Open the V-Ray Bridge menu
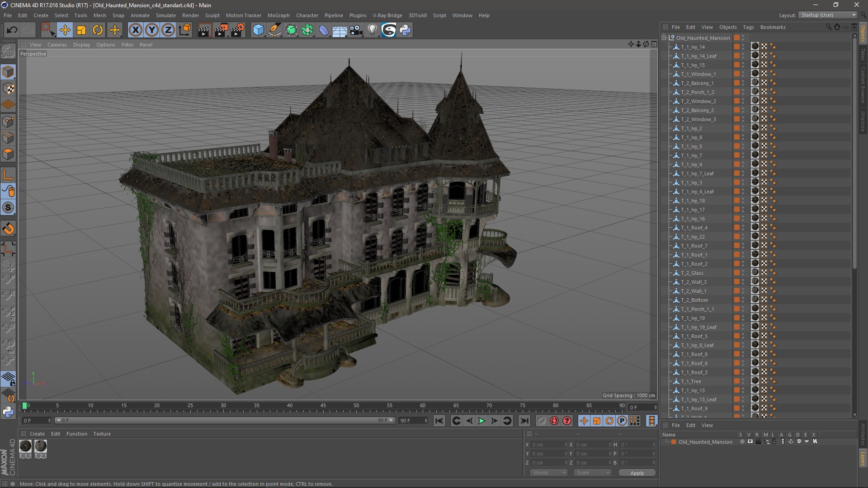This screenshot has height=488, width=868. click(x=387, y=15)
